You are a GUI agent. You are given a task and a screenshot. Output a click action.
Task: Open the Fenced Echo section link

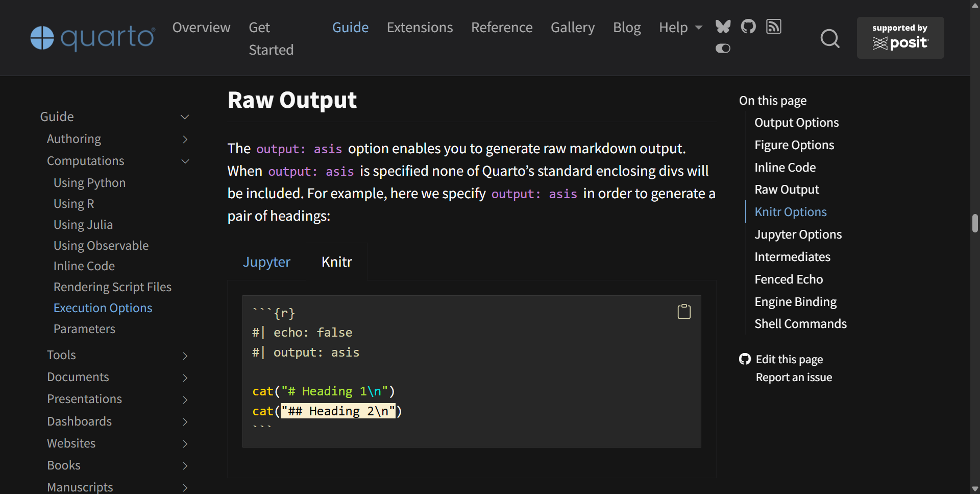click(788, 279)
